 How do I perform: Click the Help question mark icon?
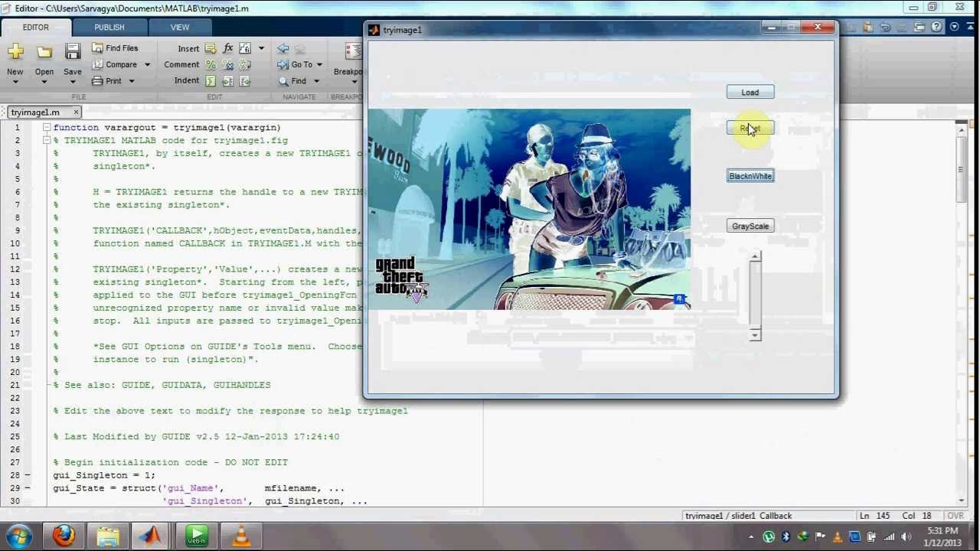pos(936,27)
